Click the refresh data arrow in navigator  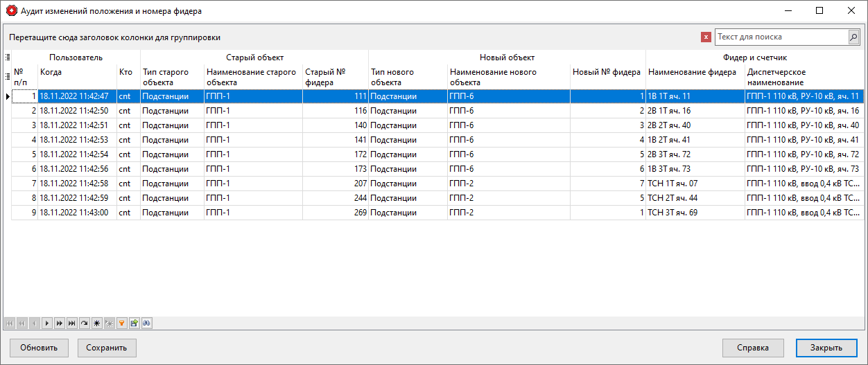[x=85, y=323]
